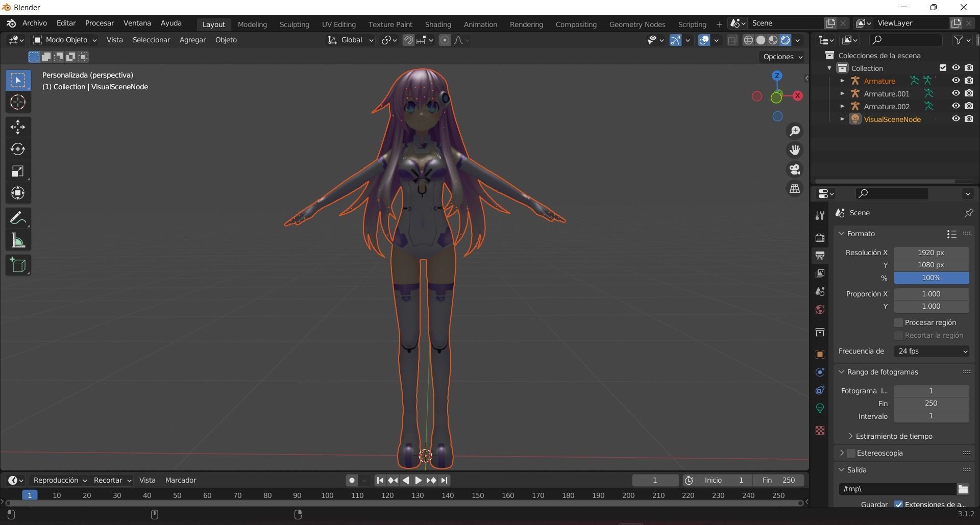
Task: Hide Armature in viewport with its eye icon
Action: 956,81
